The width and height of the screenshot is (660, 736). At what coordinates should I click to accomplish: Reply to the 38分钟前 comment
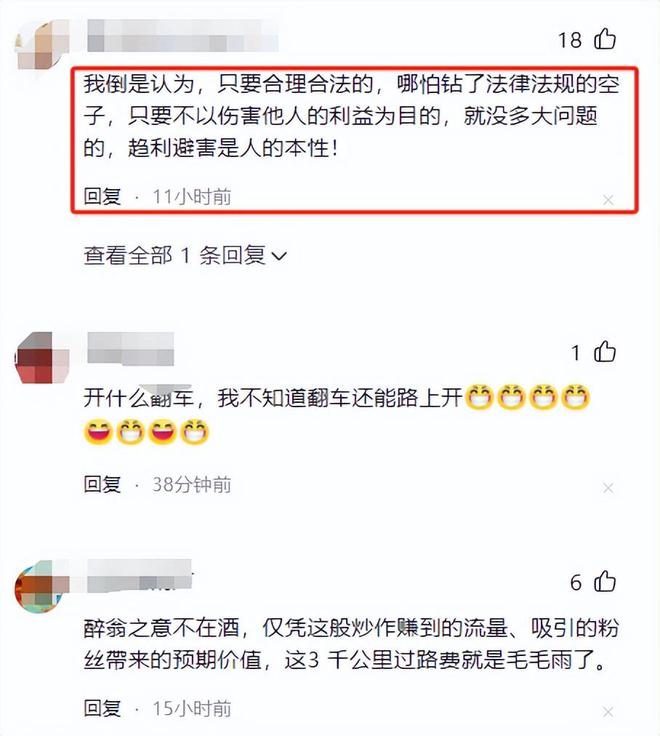(x=102, y=484)
